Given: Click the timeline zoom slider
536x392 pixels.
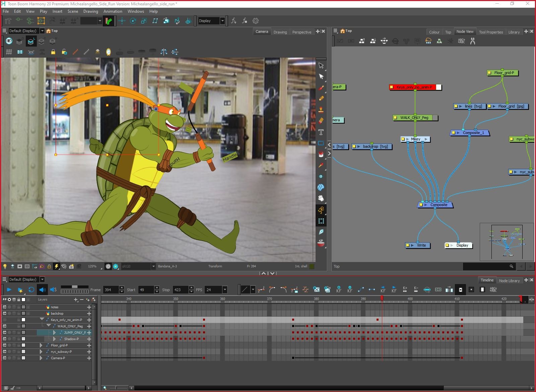Looking at the screenshot, I should (x=116, y=388).
